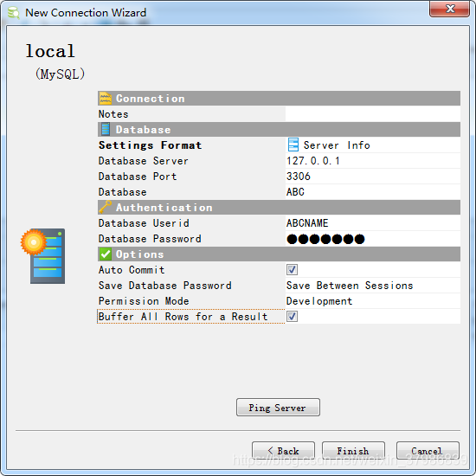Viewport: 476px width, 476px height.
Task: Open Permission Mode Development dropdown
Action: click(x=373, y=301)
